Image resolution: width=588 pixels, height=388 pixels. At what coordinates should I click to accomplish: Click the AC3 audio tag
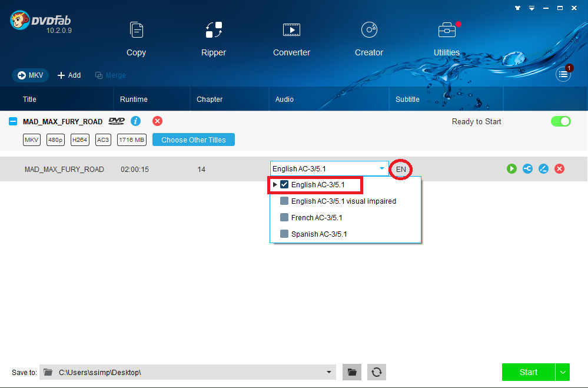[103, 140]
